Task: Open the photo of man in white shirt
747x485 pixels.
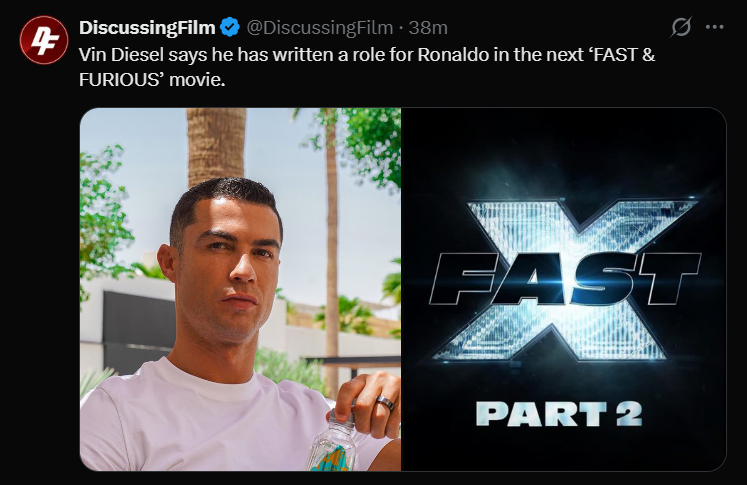Action: click(x=240, y=289)
